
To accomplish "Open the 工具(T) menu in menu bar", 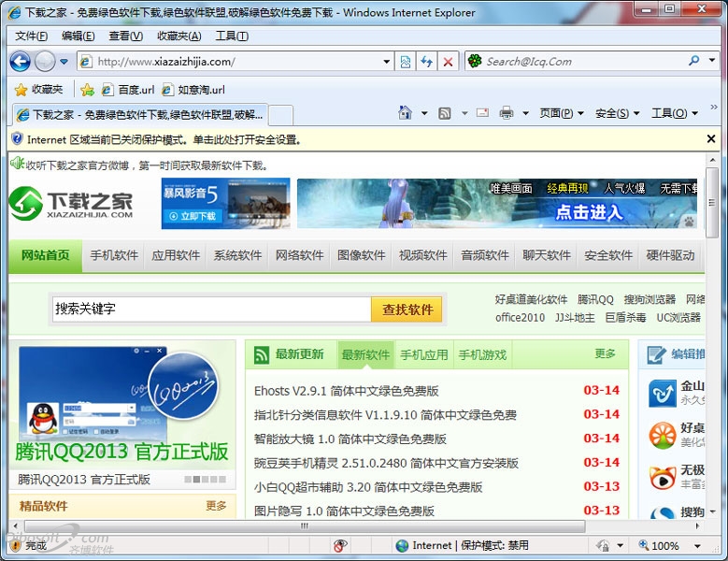I will point(232,36).
